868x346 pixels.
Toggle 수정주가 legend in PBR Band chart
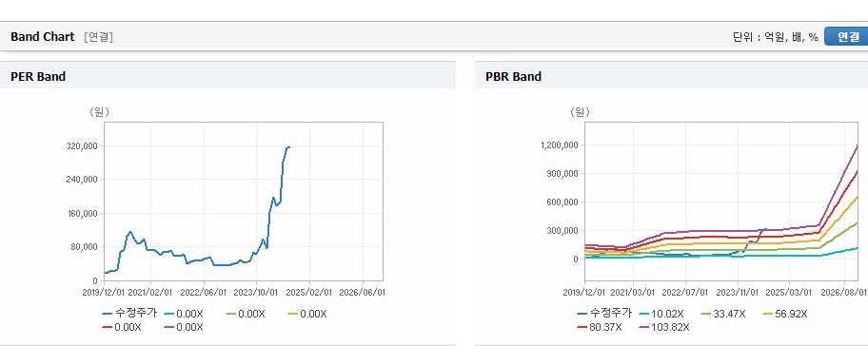pyautogui.click(x=604, y=314)
